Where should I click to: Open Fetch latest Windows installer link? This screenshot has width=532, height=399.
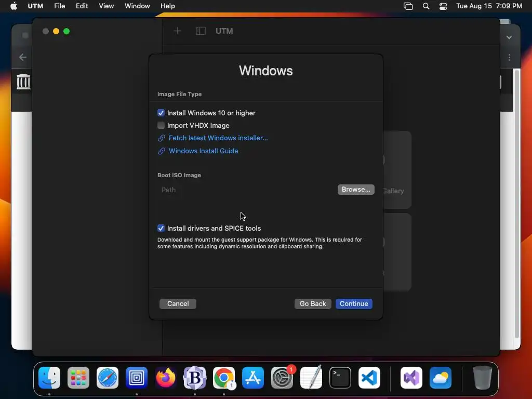218,138
